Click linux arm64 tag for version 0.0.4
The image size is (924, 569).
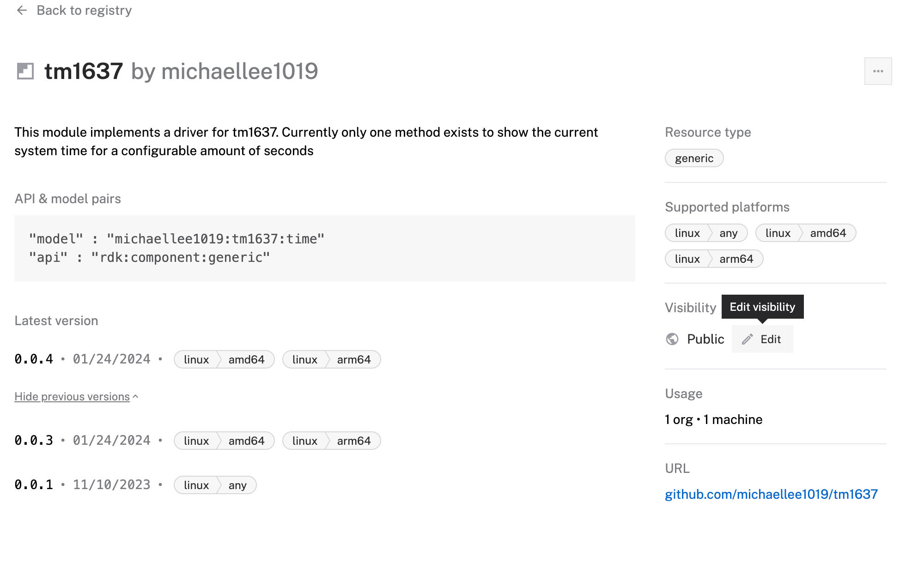[331, 360]
